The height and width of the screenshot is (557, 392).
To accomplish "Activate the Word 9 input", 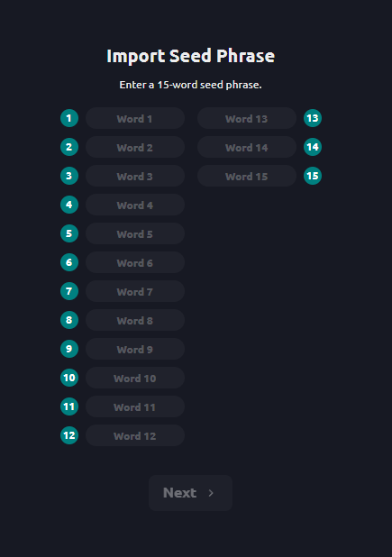I will pos(135,349).
